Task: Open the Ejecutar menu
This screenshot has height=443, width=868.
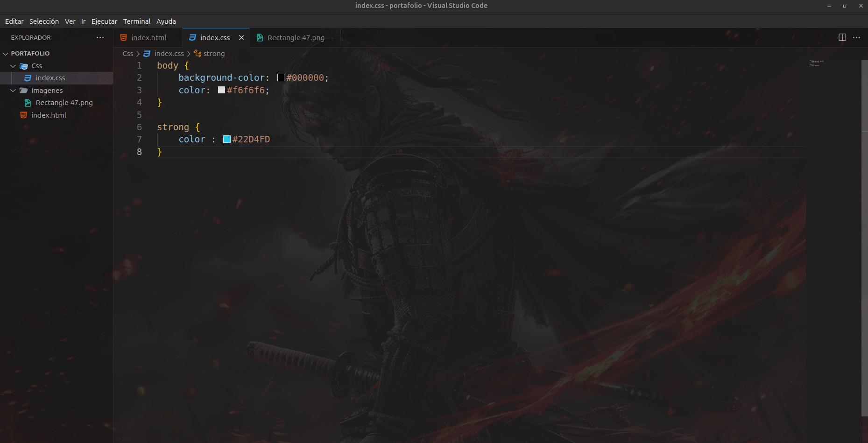Action: point(104,21)
